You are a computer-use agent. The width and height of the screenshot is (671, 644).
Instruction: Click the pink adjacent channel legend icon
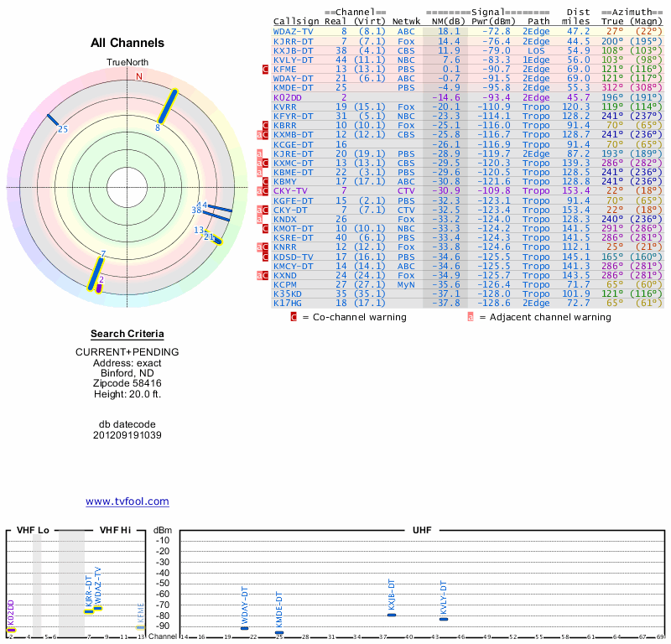(471, 317)
